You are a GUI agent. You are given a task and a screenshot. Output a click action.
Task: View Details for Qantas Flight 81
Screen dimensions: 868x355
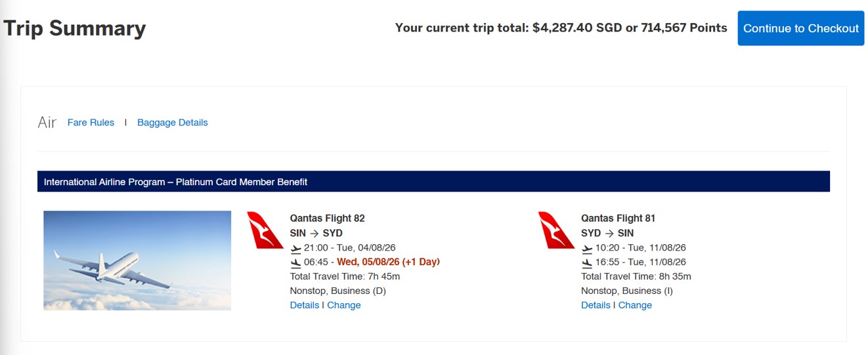[596, 305]
